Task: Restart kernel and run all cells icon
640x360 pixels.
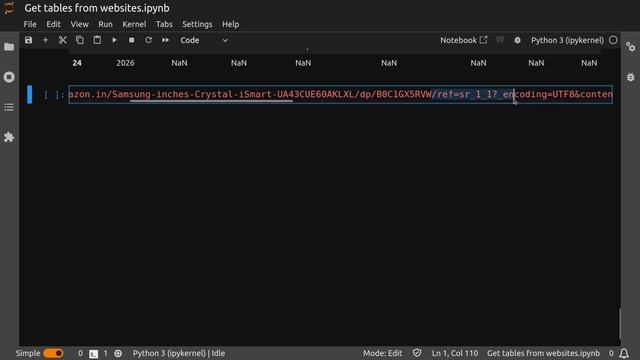Action: 165,40
